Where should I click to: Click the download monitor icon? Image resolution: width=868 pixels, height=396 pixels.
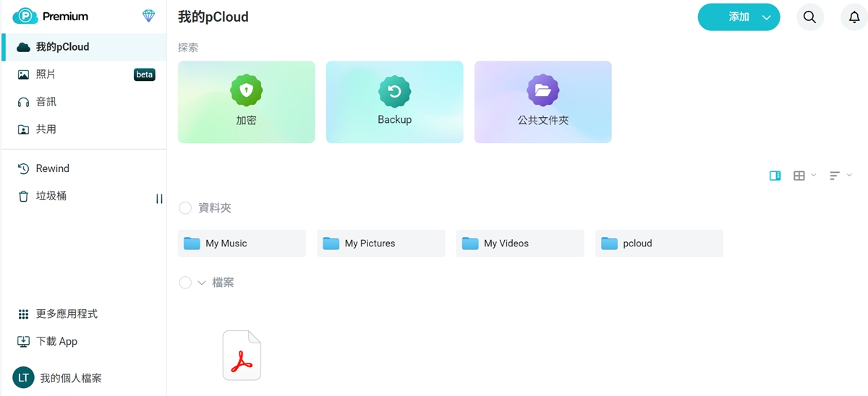point(23,342)
